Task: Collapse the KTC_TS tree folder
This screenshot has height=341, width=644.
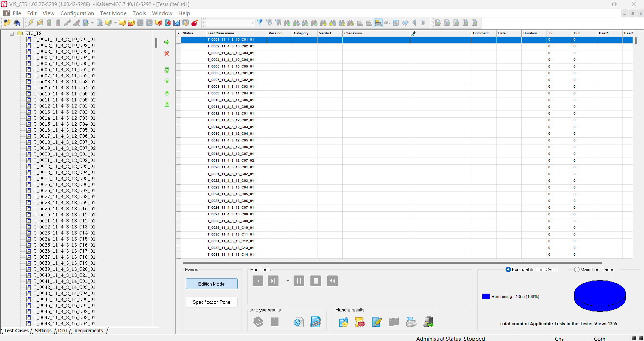Action: pyautogui.click(x=12, y=33)
